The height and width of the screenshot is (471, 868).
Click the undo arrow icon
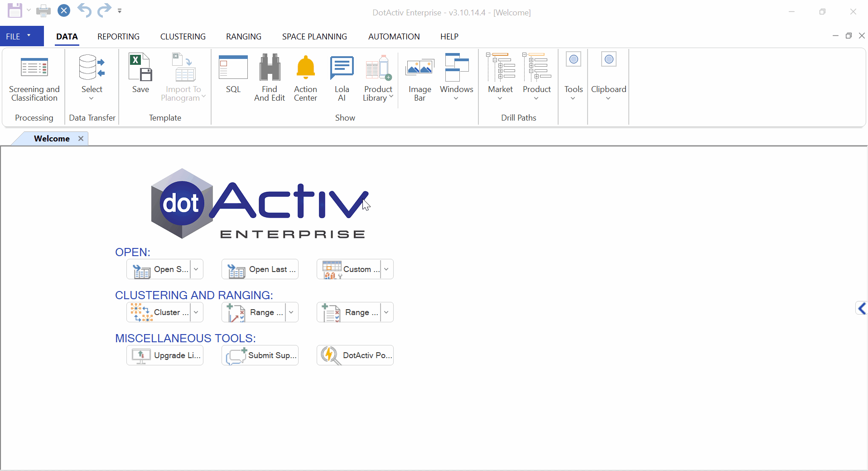click(84, 10)
